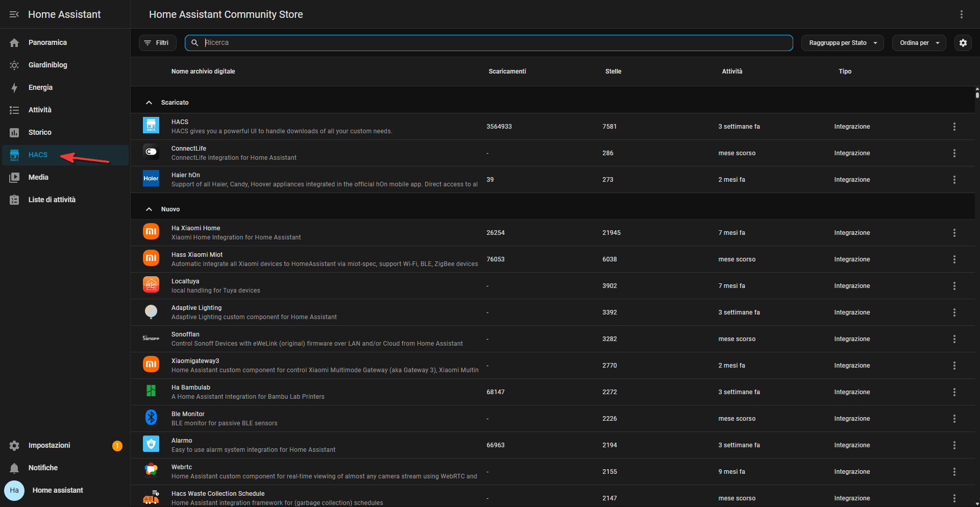The image size is (980, 507).
Task: Collapse the Nuovo group
Action: pyautogui.click(x=149, y=209)
